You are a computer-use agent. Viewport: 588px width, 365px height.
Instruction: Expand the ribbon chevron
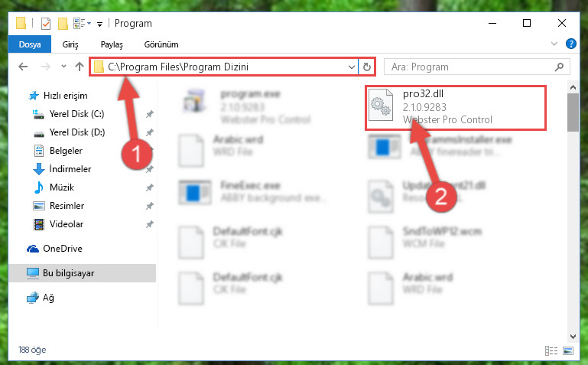(x=554, y=44)
